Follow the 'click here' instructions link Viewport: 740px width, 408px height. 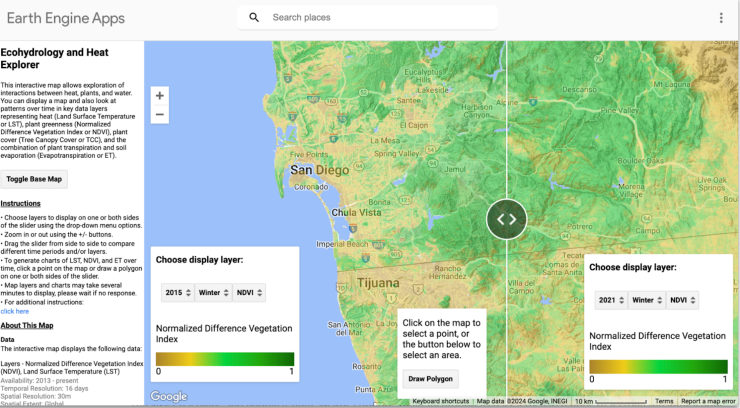(15, 311)
